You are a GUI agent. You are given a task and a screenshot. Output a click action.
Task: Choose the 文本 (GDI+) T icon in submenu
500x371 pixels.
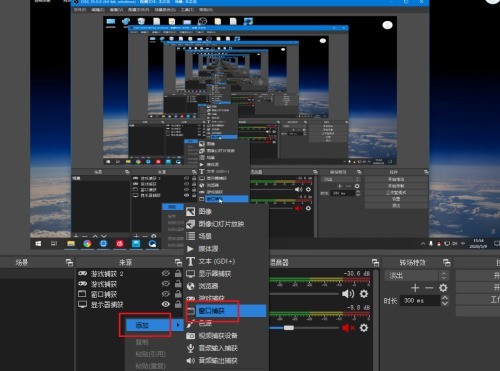(190, 261)
